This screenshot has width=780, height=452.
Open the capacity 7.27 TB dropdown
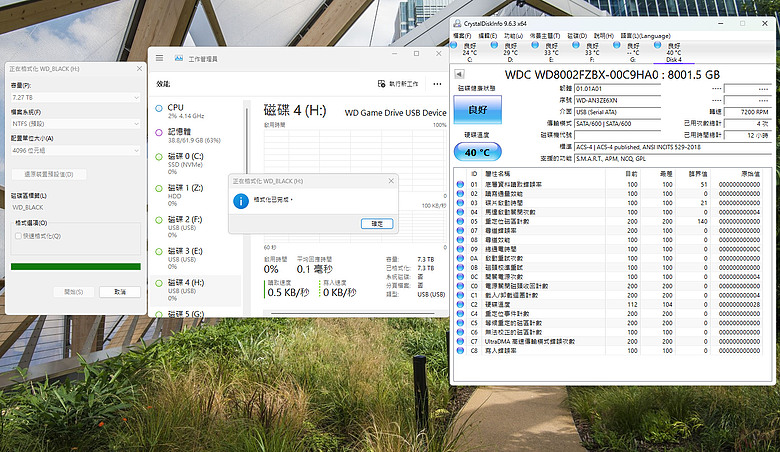76,97
